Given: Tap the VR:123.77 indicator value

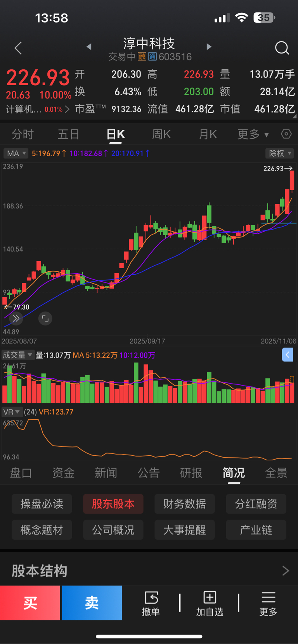Looking at the screenshot, I should tap(56, 412).
